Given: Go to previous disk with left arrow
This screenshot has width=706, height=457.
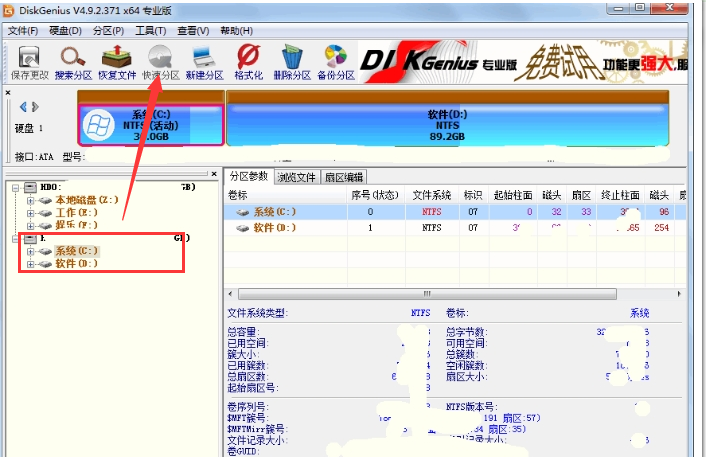Looking at the screenshot, I should click(x=24, y=106).
